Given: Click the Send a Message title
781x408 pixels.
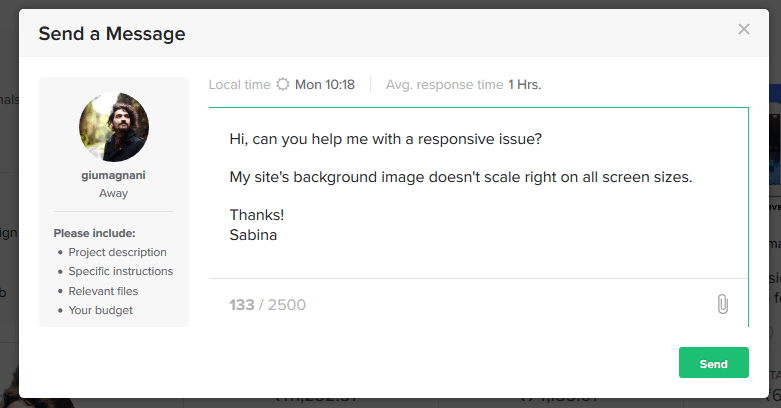Looking at the screenshot, I should pyautogui.click(x=112, y=34).
